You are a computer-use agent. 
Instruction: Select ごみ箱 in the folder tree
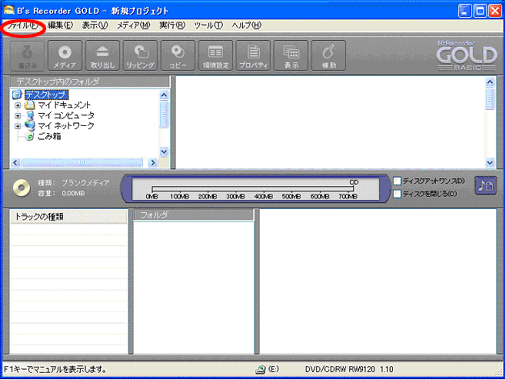(x=49, y=136)
